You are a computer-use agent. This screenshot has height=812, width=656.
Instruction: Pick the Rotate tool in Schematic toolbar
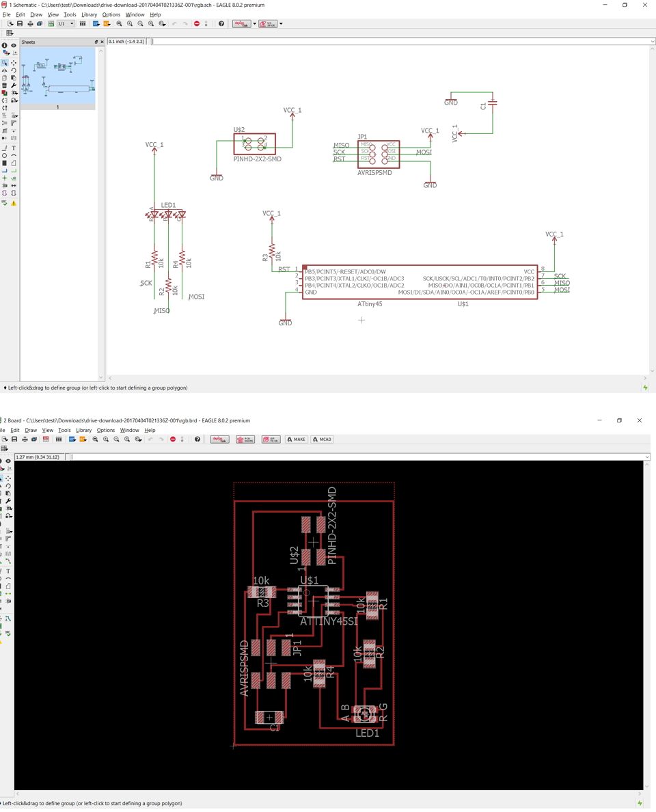tap(14, 70)
